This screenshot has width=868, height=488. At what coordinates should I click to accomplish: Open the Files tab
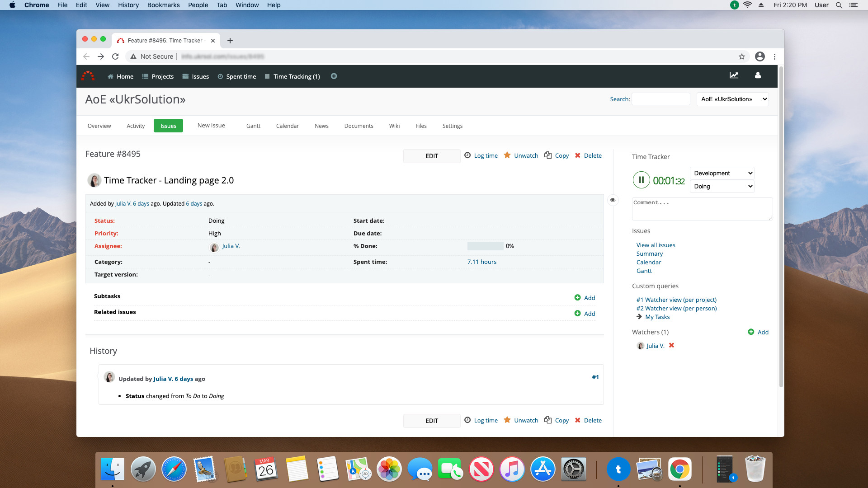[421, 126]
